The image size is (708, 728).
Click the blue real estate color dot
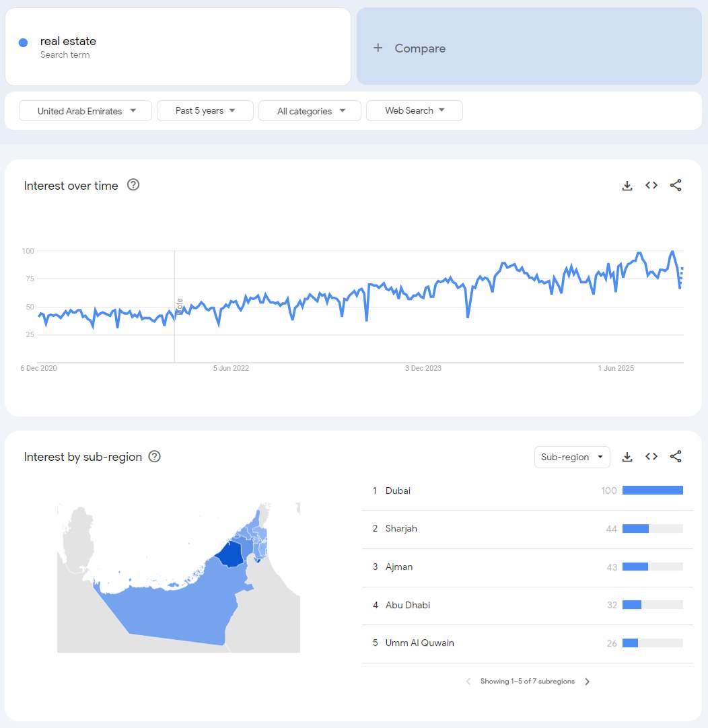[x=23, y=42]
